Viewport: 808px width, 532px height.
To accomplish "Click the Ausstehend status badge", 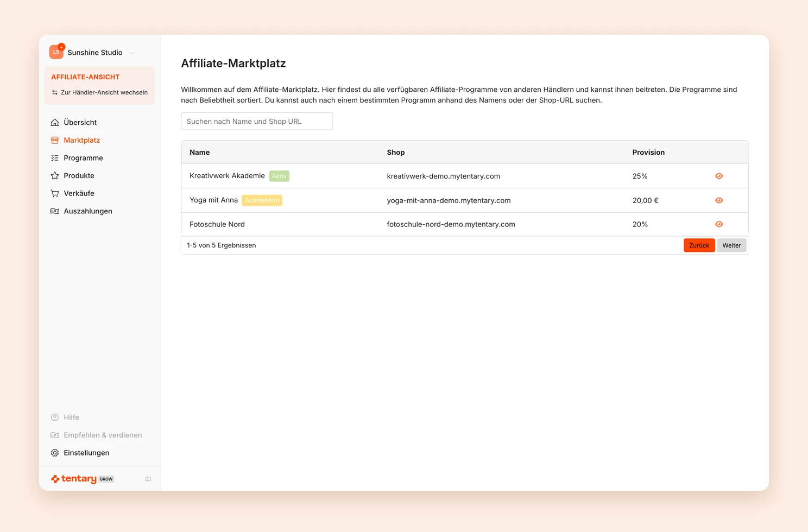I will point(262,200).
